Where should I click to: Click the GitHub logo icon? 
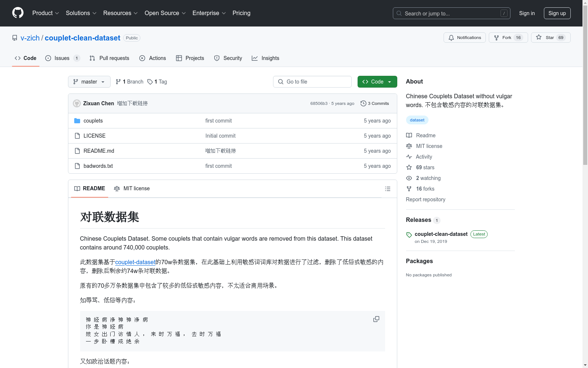(x=18, y=13)
